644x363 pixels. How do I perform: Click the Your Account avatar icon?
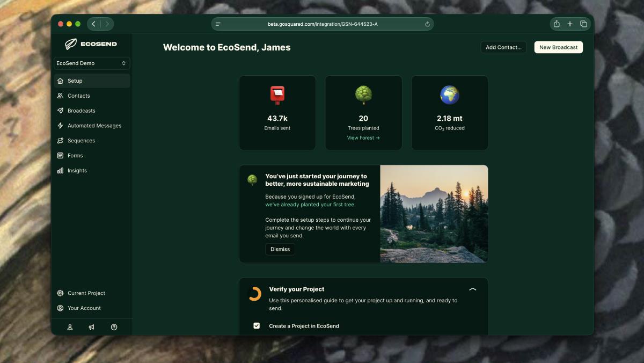[x=60, y=308]
